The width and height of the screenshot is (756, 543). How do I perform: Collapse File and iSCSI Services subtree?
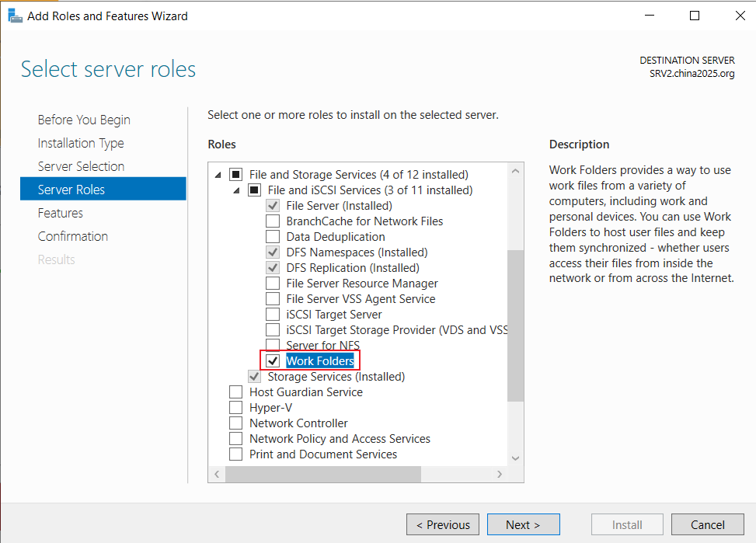[x=236, y=190]
